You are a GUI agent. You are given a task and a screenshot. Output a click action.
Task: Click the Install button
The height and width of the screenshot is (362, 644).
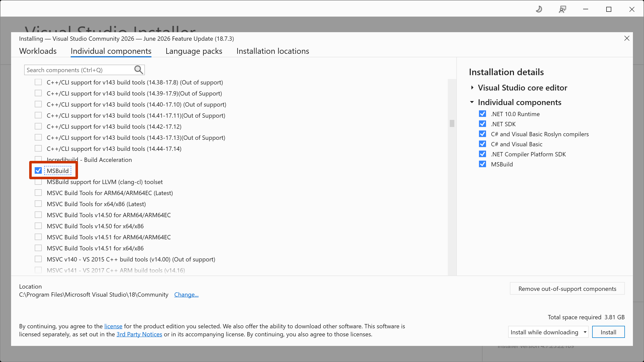click(608, 332)
